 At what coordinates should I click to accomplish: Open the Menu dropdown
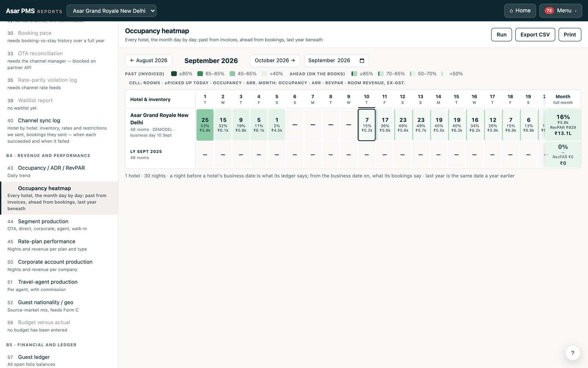tap(560, 11)
